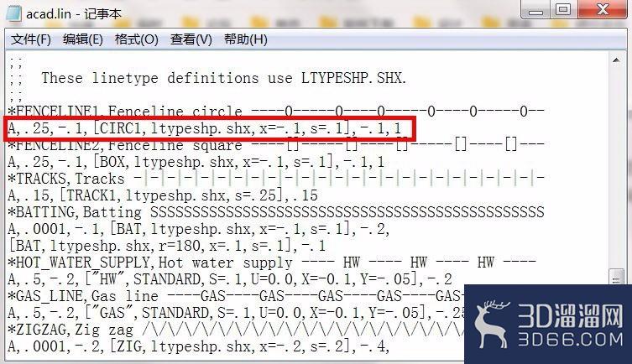Click the vertical scrollbar up arrow
Viewport: 632px width, 364px height.
point(616,60)
